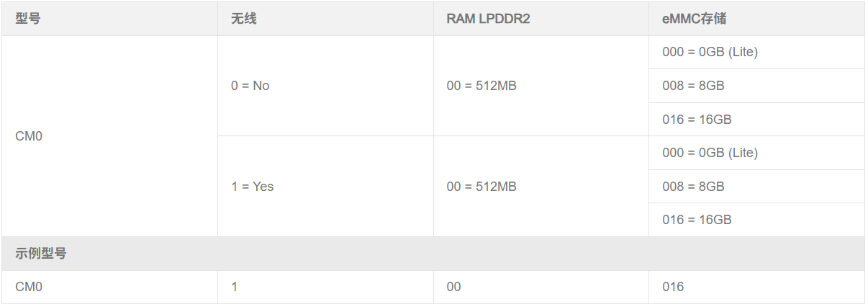
Task: Click storage value 016 in example row
Action: (x=673, y=287)
